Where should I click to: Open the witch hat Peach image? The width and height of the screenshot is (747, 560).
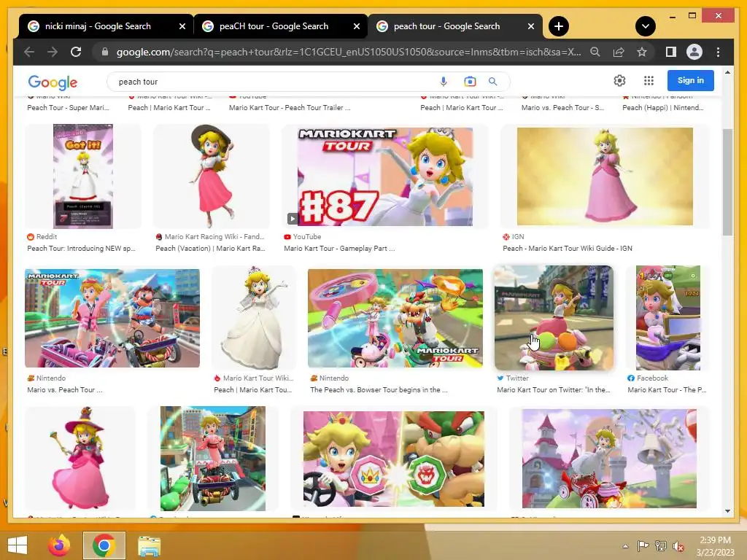[80, 459]
